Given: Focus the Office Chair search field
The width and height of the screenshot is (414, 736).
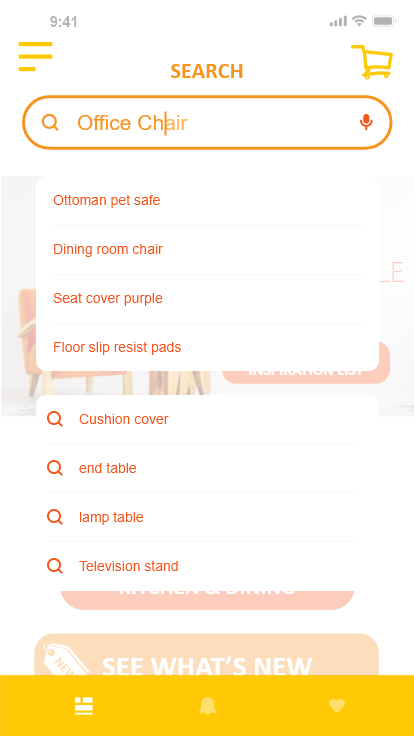Looking at the screenshot, I should click(207, 123).
